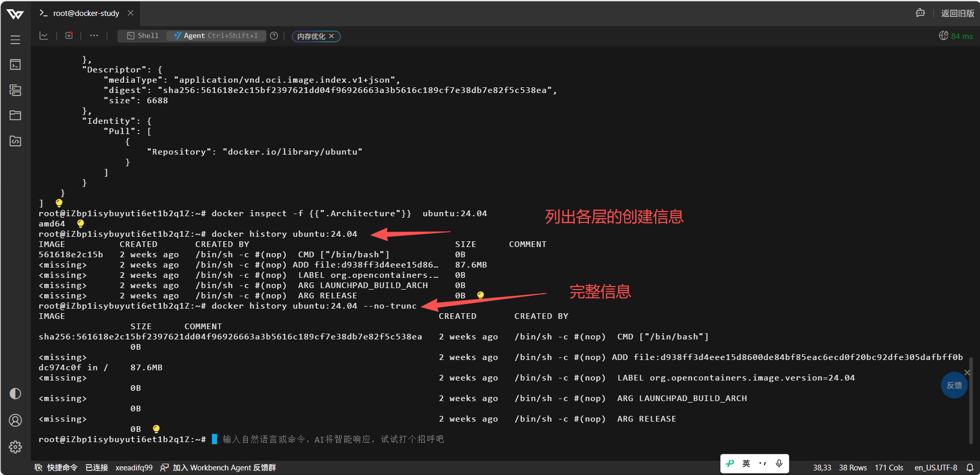Click lightbulb hint next to amd64
This screenshot has width=980, height=475.
point(81,223)
